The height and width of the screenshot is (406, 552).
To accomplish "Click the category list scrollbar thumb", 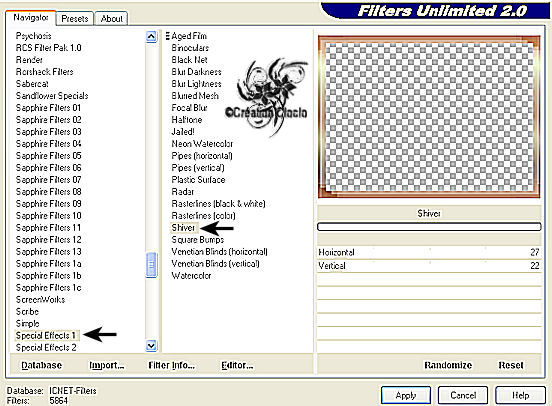I will (x=151, y=264).
